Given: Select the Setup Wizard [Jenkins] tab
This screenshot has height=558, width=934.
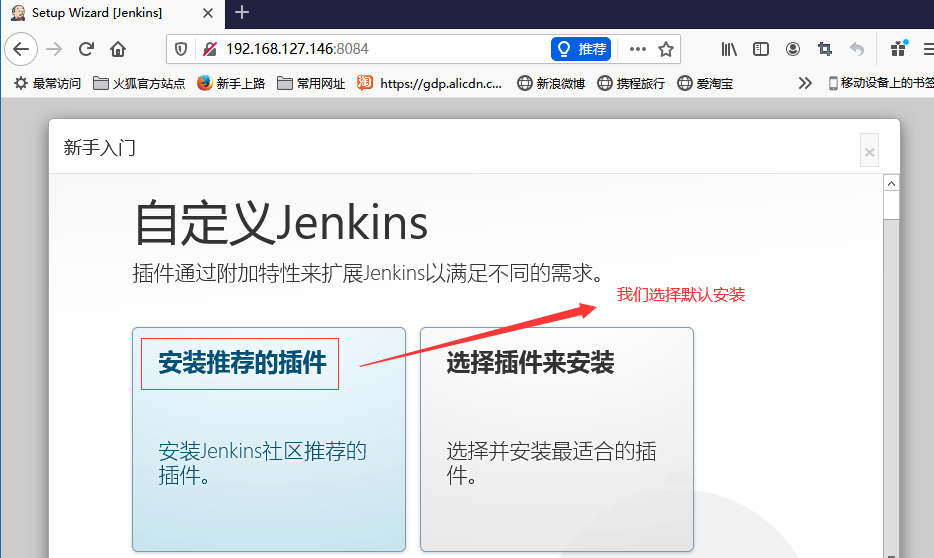Looking at the screenshot, I should (x=110, y=13).
